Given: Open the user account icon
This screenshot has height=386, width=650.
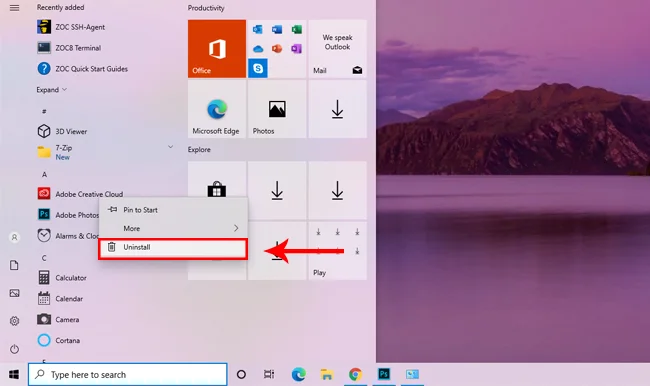Looking at the screenshot, I should coord(15,237).
